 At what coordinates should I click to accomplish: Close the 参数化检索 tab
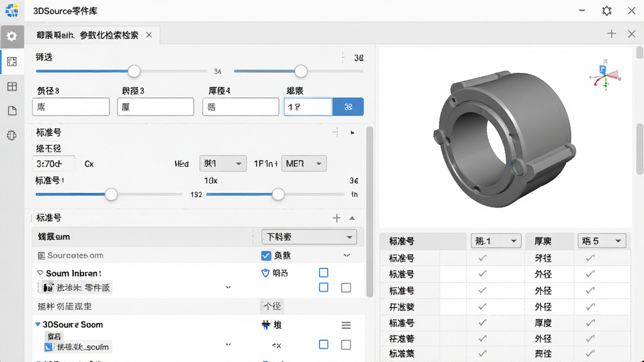click(x=149, y=35)
